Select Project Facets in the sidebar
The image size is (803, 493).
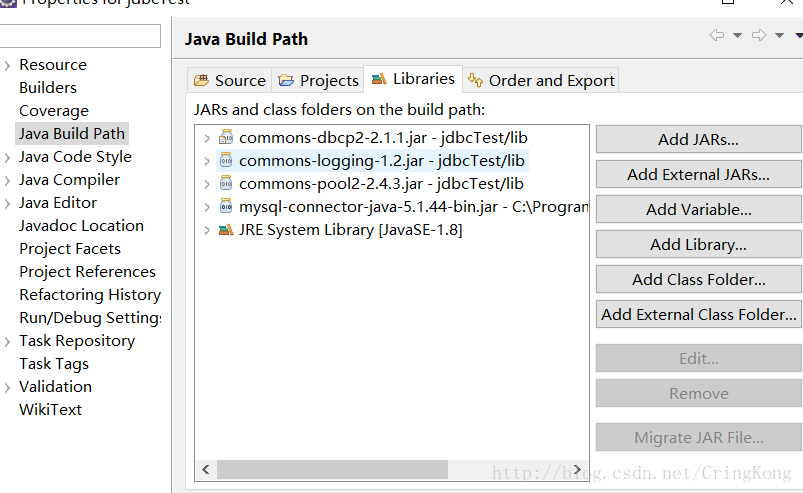click(x=70, y=249)
